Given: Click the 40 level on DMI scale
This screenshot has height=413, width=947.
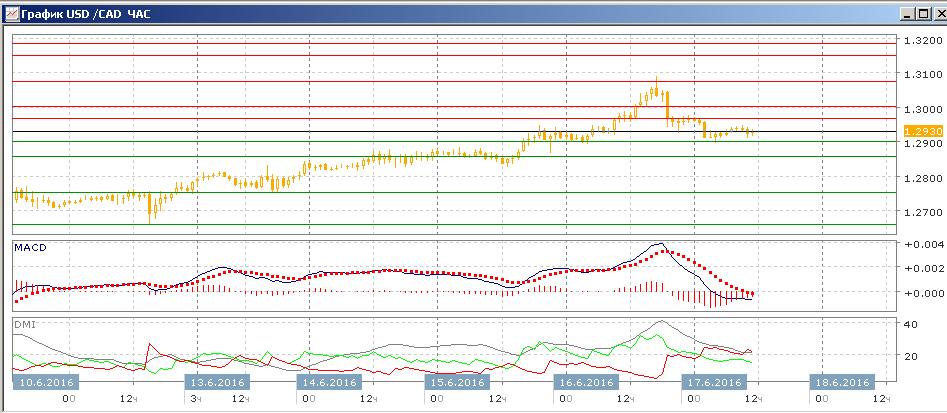Looking at the screenshot, I should coord(911,324).
